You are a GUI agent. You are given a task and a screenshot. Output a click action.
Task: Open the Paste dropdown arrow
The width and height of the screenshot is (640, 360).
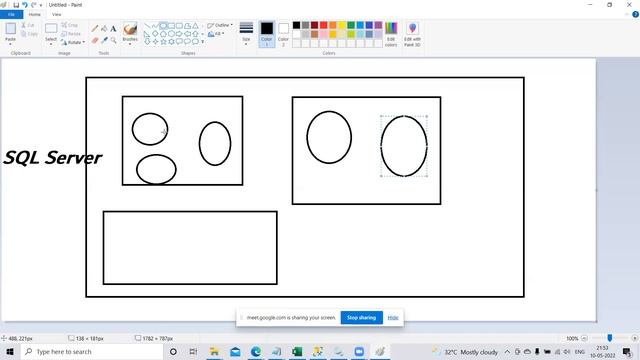click(x=11, y=43)
